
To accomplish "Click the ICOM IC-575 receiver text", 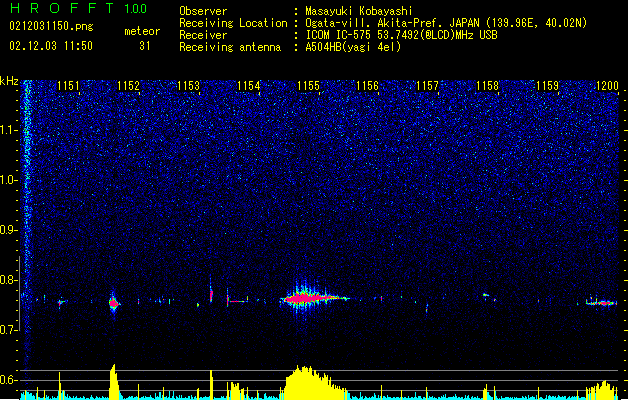I will (401, 35).
